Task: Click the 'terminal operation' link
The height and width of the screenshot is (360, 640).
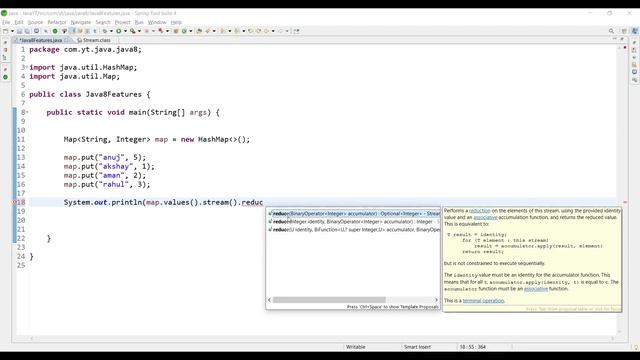Action: pos(484,301)
